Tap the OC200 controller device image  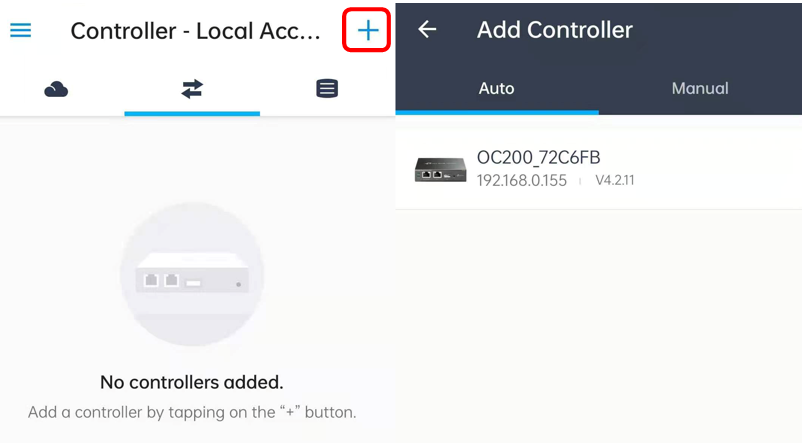[x=440, y=170]
